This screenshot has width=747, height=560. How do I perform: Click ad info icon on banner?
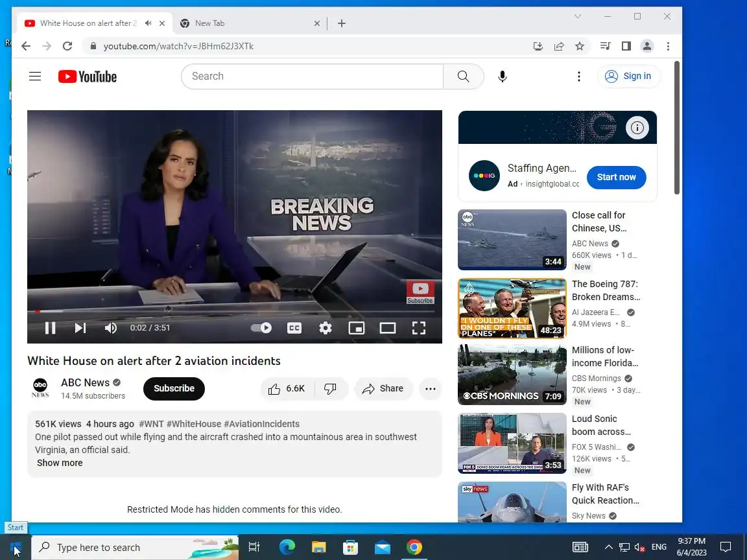tap(637, 128)
